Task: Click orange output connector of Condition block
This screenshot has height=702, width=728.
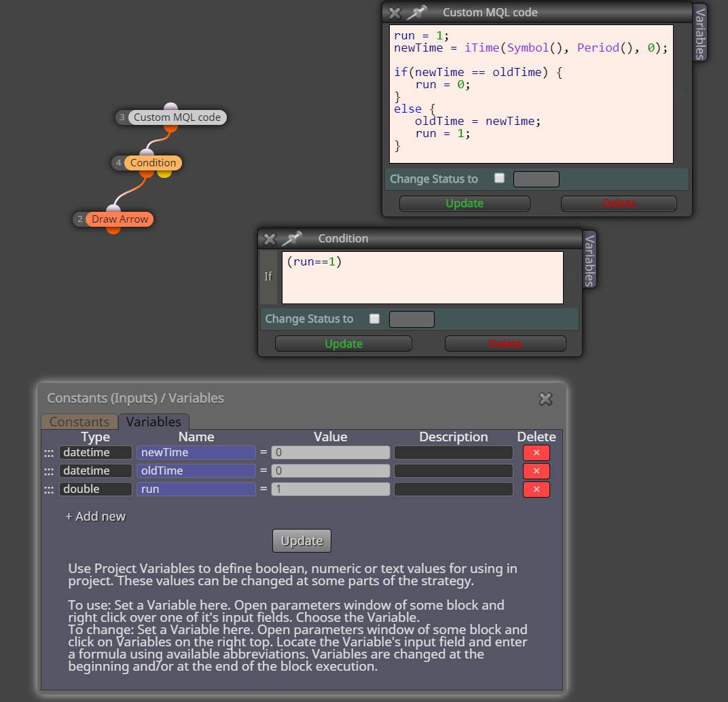Action: point(147,174)
